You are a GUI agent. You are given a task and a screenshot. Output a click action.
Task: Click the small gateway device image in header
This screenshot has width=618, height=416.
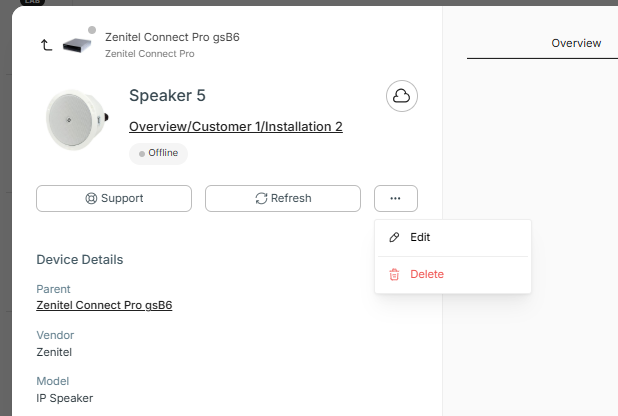77,45
